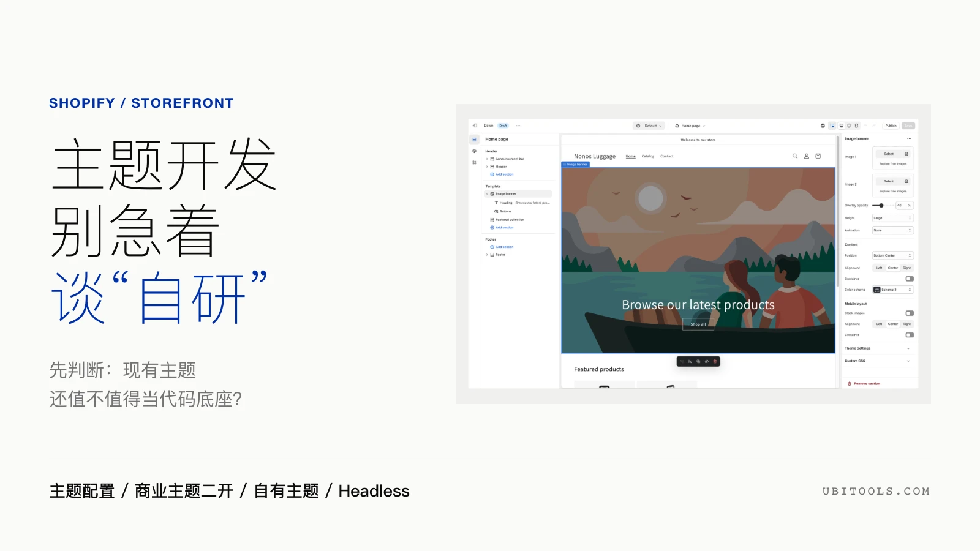Click Add section under Footer group

[502, 247]
